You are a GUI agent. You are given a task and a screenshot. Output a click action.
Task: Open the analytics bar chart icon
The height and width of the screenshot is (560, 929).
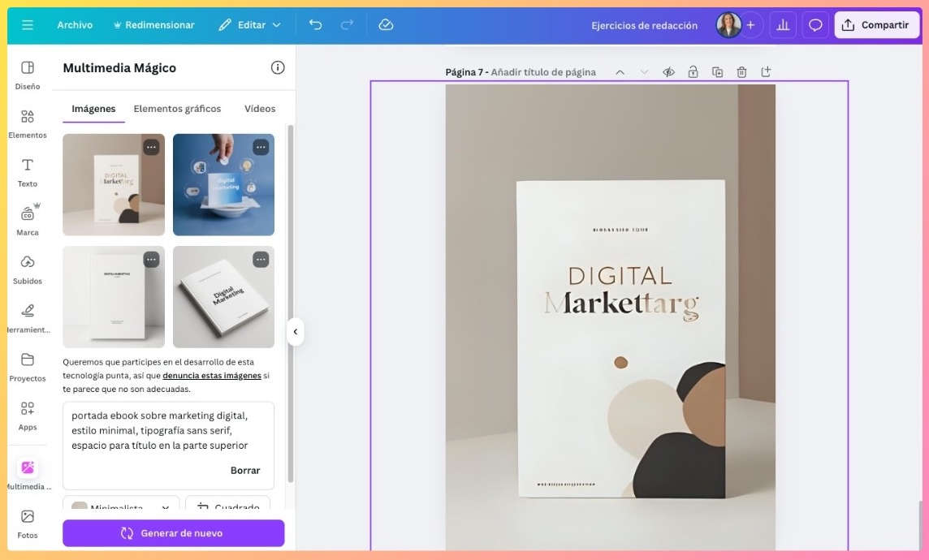coord(783,25)
